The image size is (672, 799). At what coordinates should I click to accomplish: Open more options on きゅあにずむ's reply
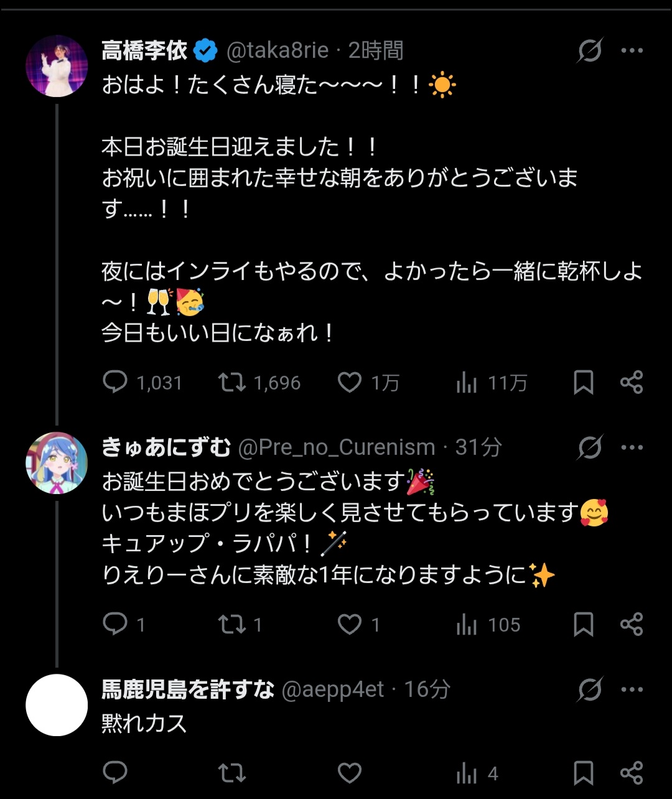(632, 447)
